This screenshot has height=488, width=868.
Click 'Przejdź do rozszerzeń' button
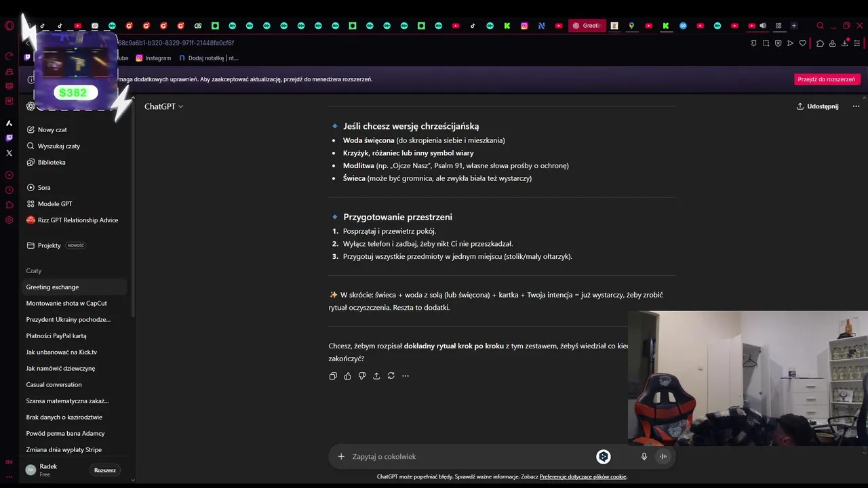pos(827,79)
